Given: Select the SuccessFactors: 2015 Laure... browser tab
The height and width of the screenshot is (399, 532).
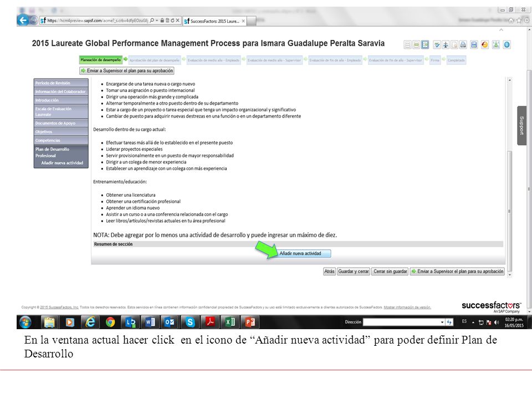Looking at the screenshot, I should (x=214, y=21).
